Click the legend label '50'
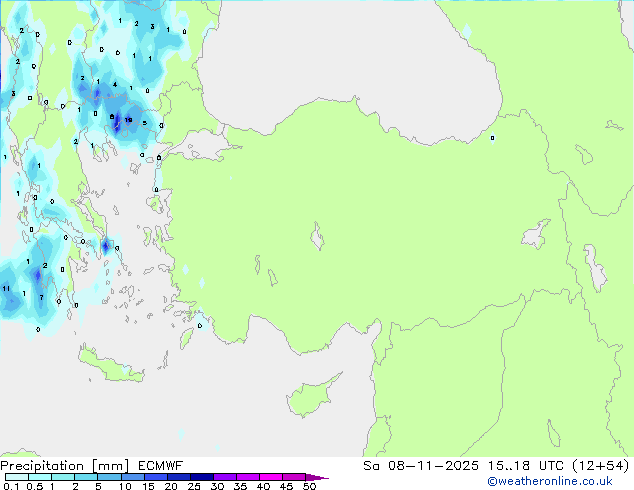 tap(309, 486)
